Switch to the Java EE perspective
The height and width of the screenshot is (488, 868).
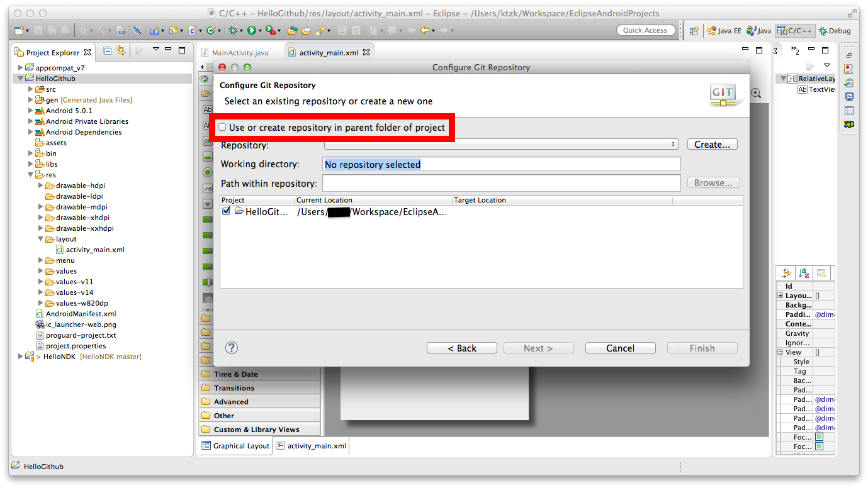point(724,30)
